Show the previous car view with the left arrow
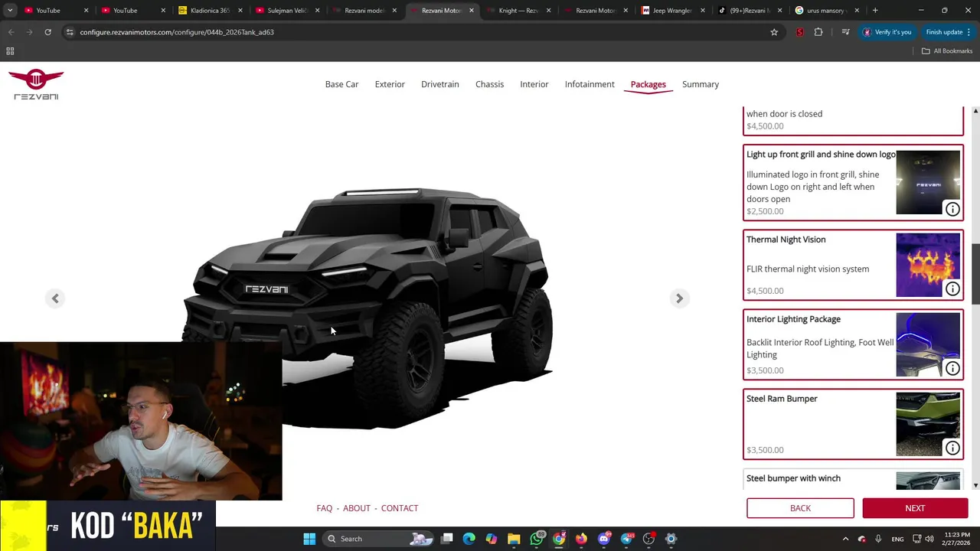The width and height of the screenshot is (980, 551). pyautogui.click(x=55, y=298)
